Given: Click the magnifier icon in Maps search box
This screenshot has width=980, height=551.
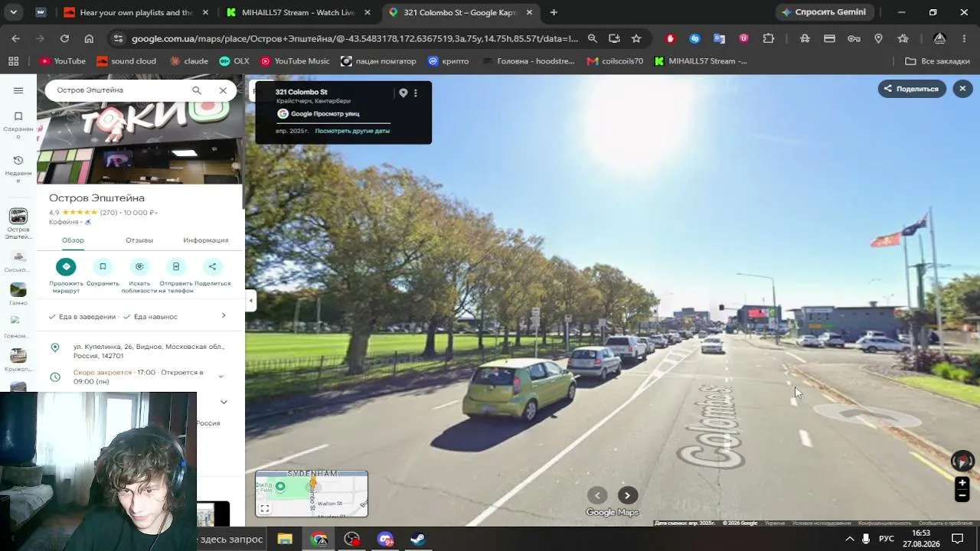Looking at the screenshot, I should coord(197,90).
